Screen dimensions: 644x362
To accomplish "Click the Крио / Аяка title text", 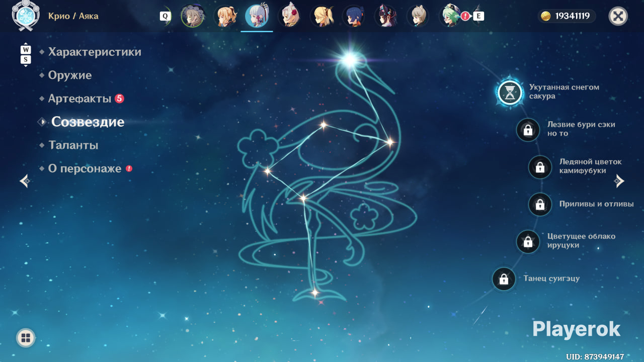I will point(73,16).
